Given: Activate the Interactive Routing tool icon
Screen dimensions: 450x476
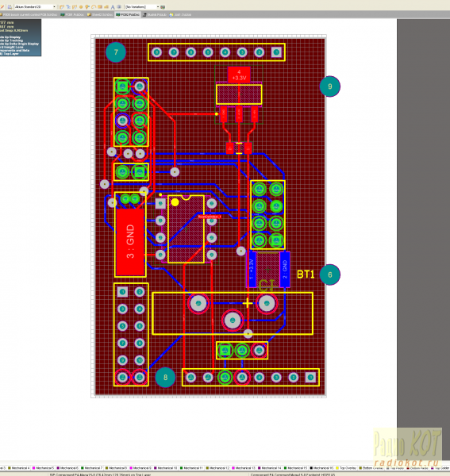Looking at the screenshot, I should point(62,6).
